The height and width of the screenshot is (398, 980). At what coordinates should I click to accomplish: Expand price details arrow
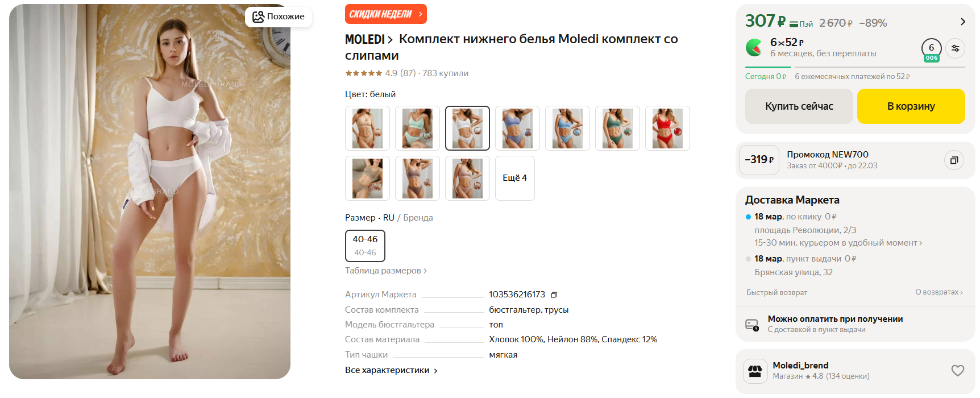tap(962, 22)
